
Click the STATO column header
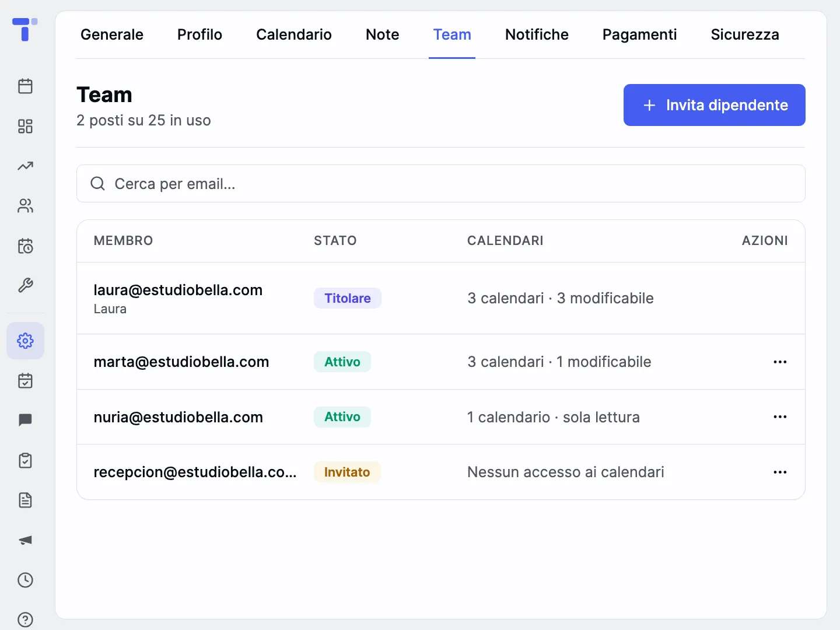(335, 240)
